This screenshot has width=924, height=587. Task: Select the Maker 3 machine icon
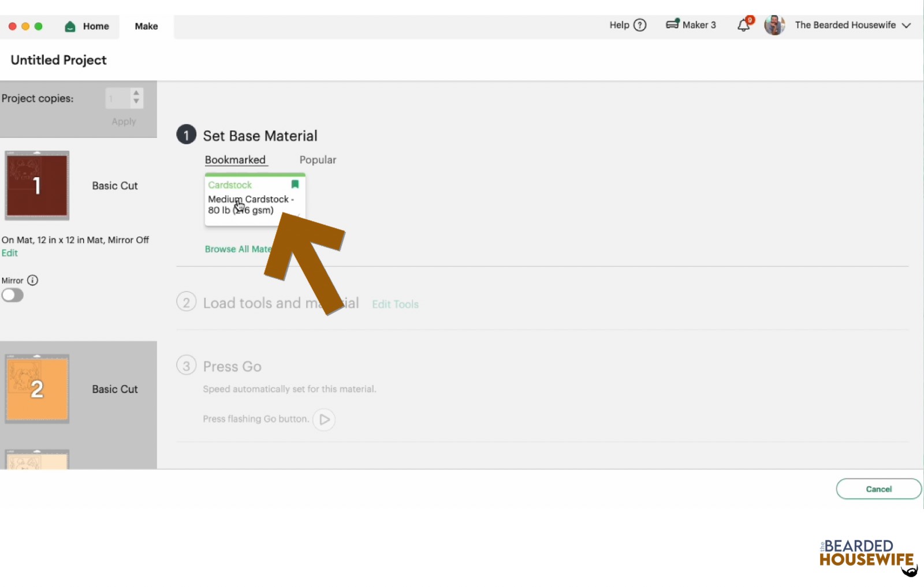(x=672, y=24)
